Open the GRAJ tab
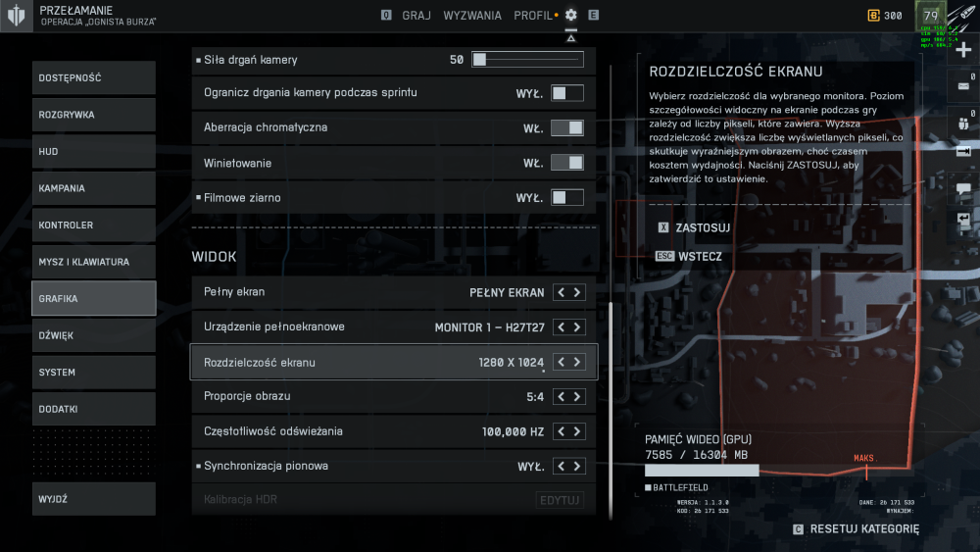 coord(416,16)
